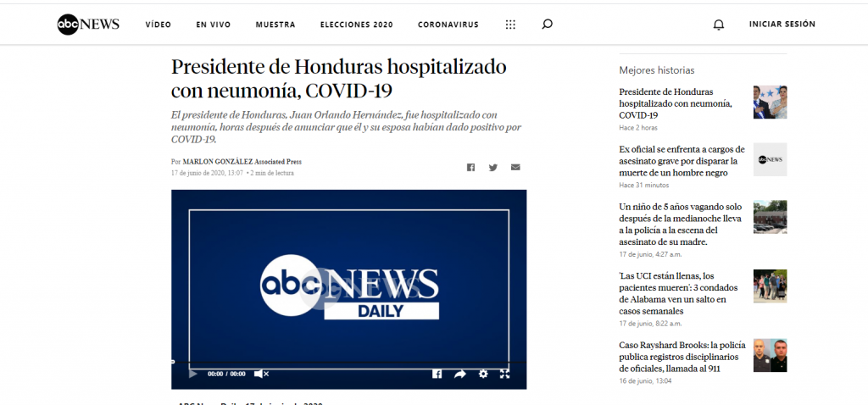The image size is (868, 405).
Task: Open Rayshard Brooks case story
Action: tap(682, 357)
